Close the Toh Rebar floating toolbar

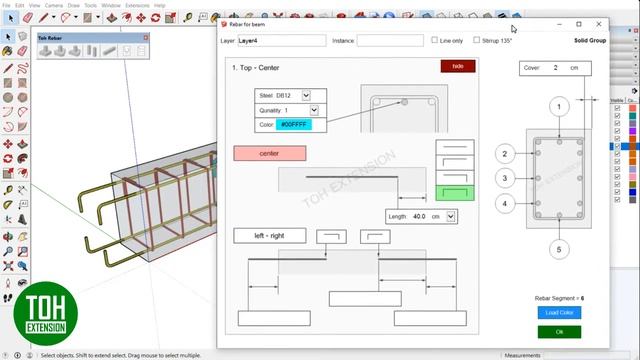(146, 38)
